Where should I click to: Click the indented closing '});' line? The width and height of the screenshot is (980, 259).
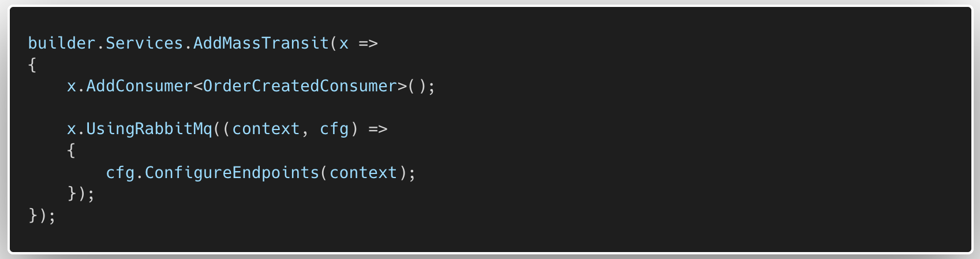pyautogui.click(x=81, y=194)
